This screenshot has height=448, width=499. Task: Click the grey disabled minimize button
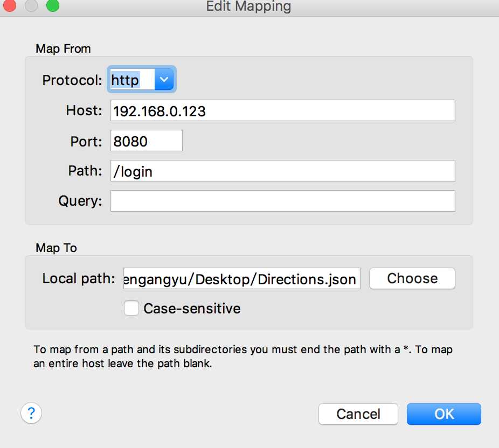coord(31,4)
